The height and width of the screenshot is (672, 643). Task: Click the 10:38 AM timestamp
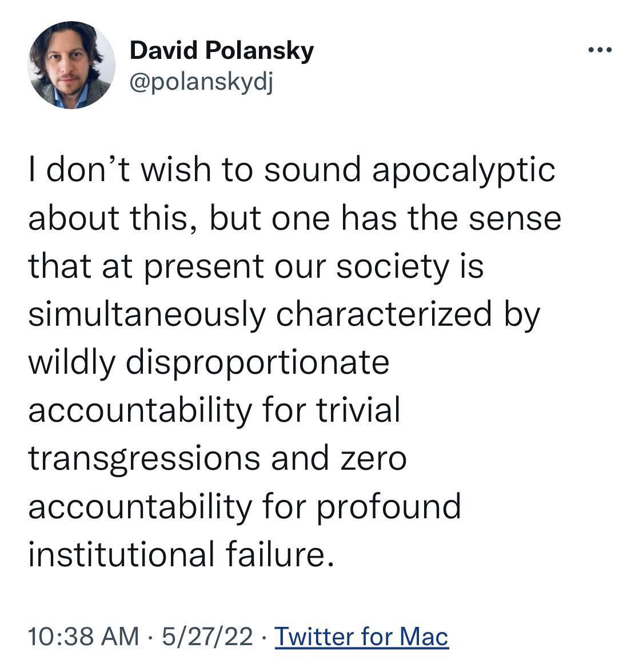click(83, 637)
